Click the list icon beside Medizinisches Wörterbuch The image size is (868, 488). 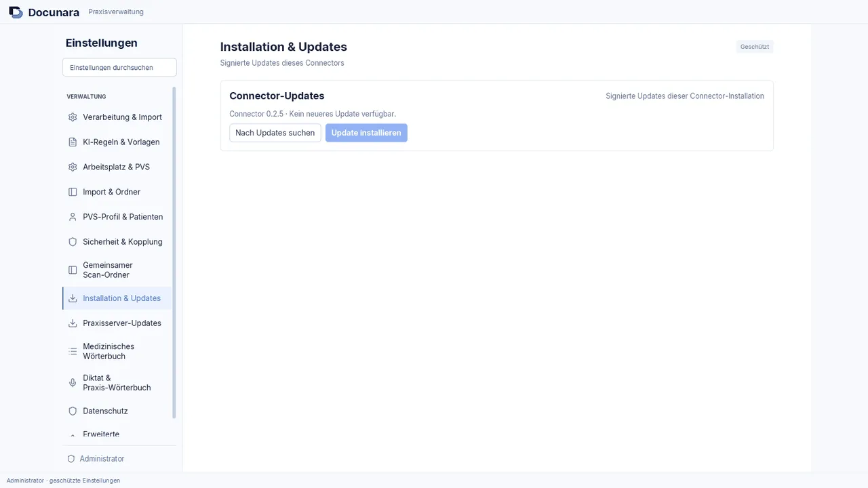point(73,351)
